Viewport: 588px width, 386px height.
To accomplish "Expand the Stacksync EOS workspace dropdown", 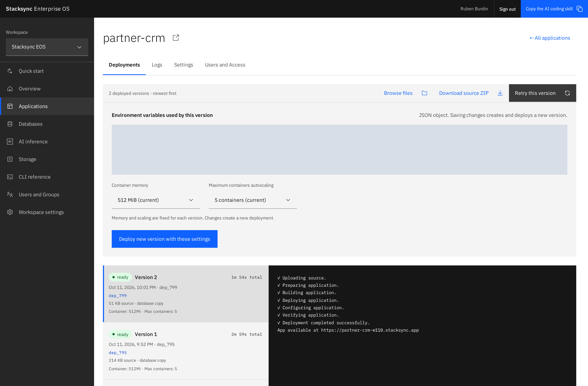I will 47,47.
